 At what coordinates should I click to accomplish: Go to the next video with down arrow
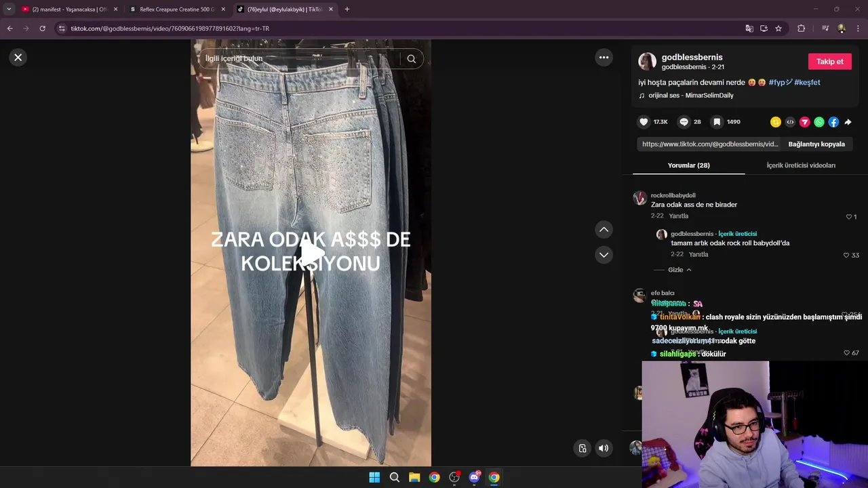click(604, 255)
